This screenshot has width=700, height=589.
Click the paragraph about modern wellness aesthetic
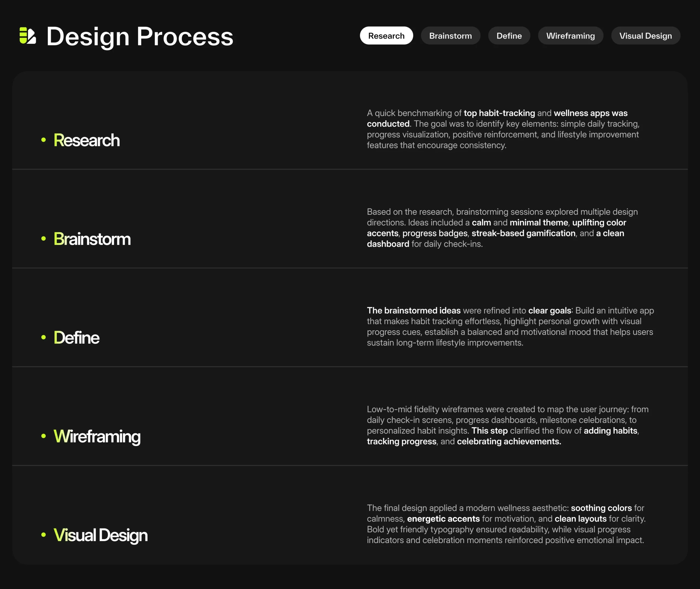point(506,524)
